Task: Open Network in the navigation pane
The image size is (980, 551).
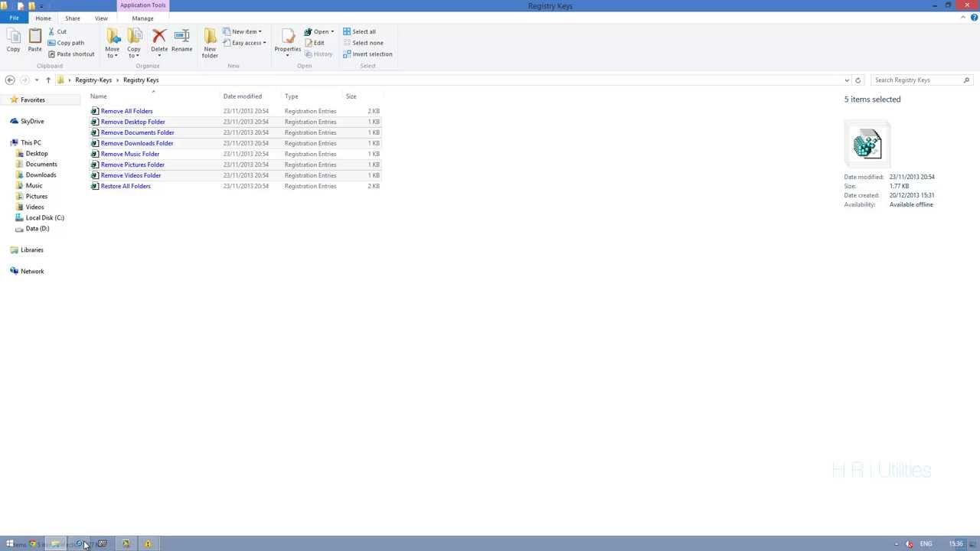Action: (32, 272)
